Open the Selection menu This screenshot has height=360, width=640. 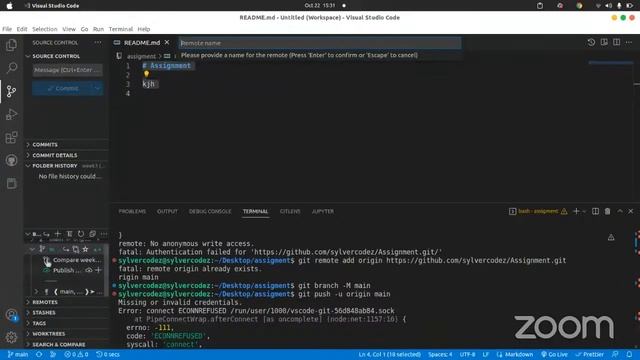(x=44, y=29)
